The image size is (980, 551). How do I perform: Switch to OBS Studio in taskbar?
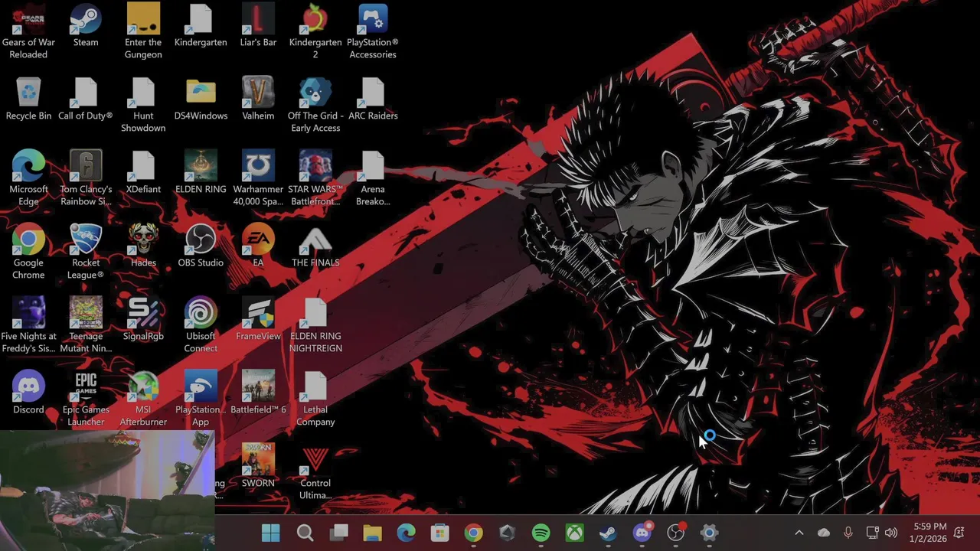[x=675, y=533]
